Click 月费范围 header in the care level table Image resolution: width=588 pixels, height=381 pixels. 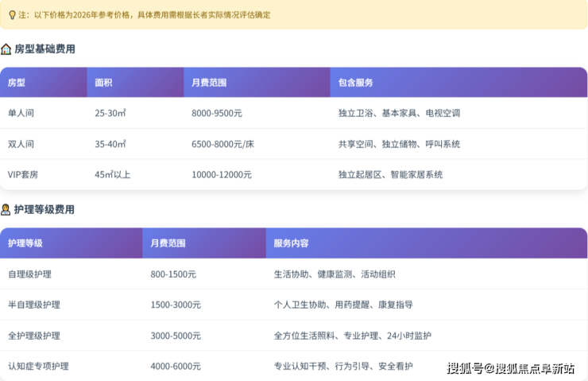pyautogui.click(x=168, y=243)
